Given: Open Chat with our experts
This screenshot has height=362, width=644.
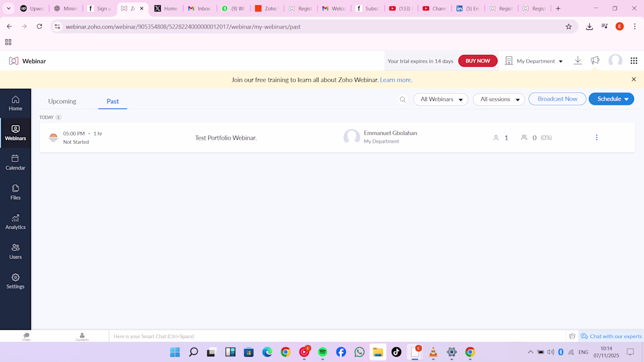Looking at the screenshot, I should pos(611,336).
